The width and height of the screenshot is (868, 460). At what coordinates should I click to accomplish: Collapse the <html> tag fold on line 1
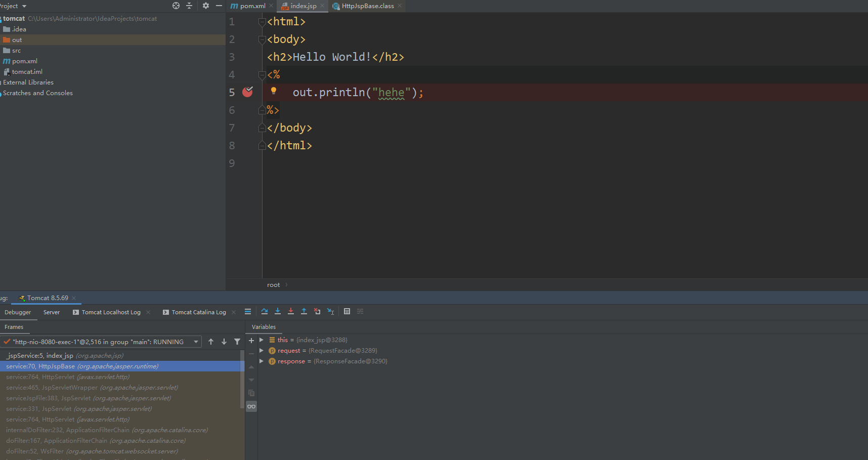(x=262, y=22)
